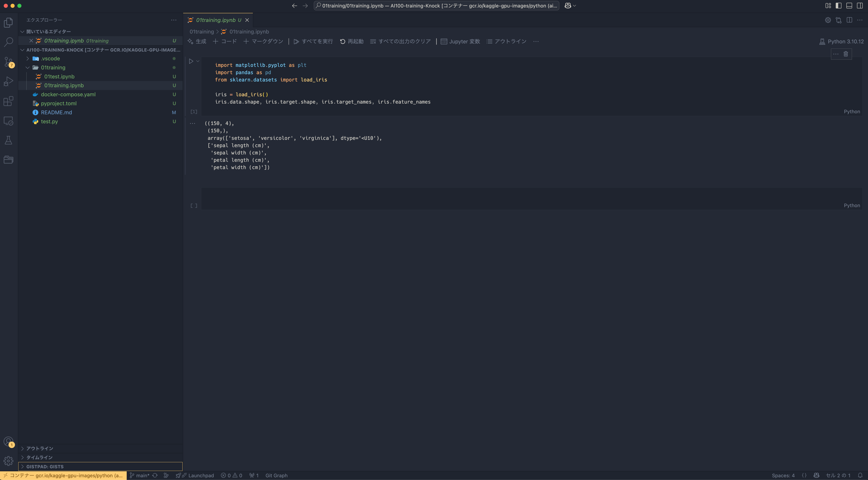The width and height of the screenshot is (868, 480).
Task: Toggle the bottom panel visibility
Action: 849,6
